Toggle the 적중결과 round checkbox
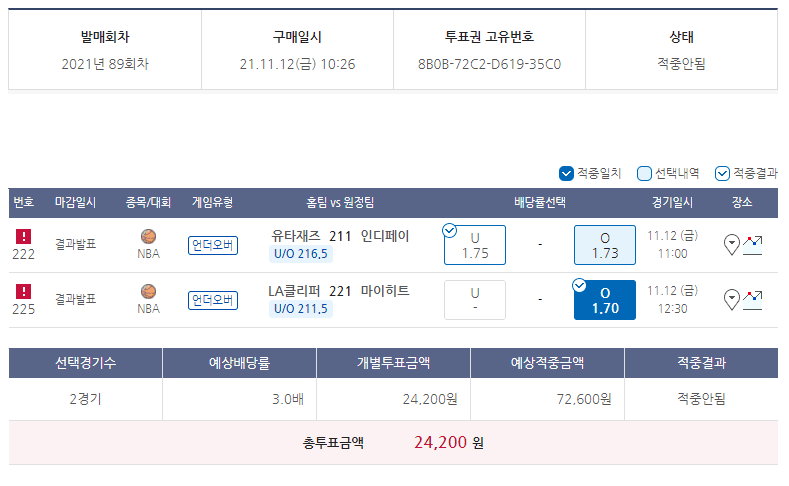The width and height of the screenshot is (789, 486). (722, 173)
